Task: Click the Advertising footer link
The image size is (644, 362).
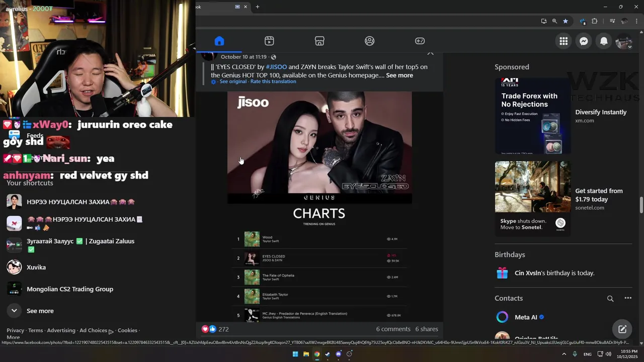Action: pyautogui.click(x=61, y=330)
